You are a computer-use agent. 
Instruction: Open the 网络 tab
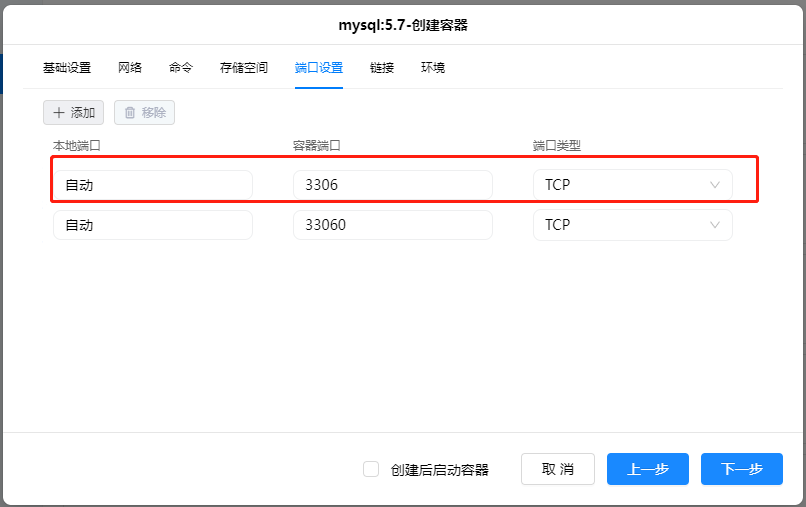130,68
